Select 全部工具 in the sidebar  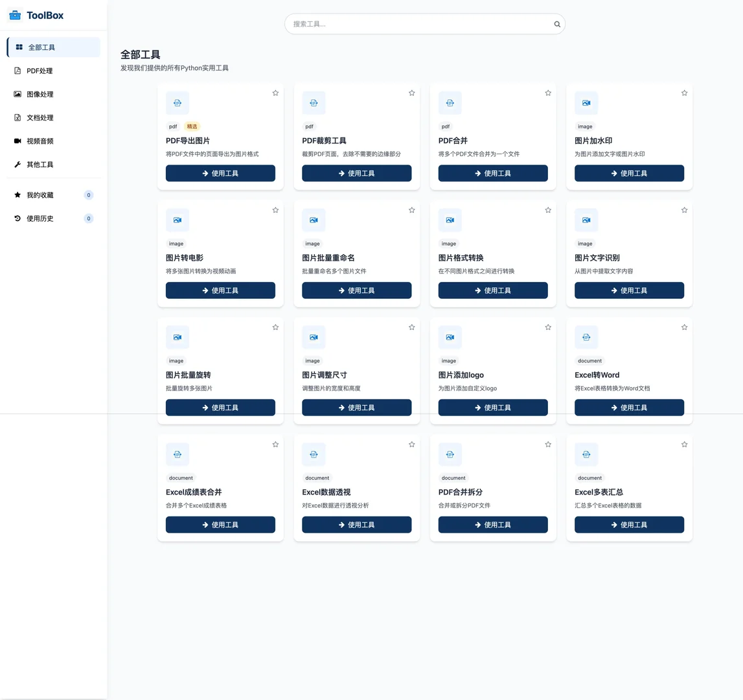pos(54,47)
